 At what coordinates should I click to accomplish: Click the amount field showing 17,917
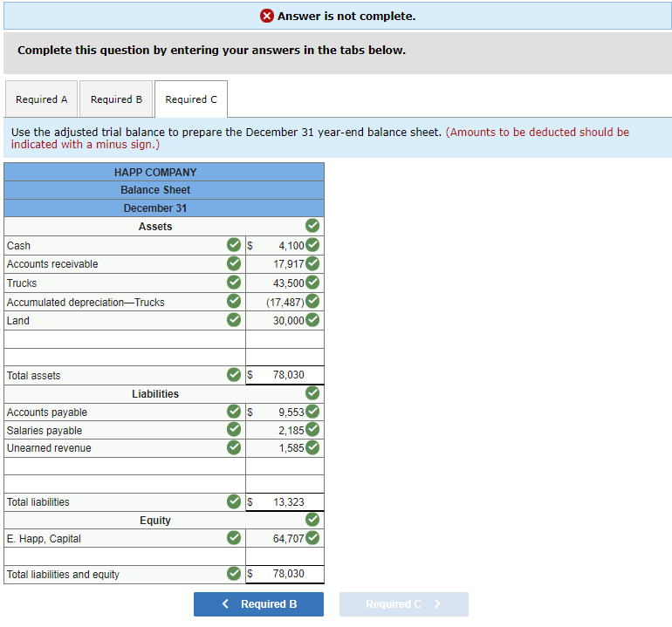coord(285,264)
